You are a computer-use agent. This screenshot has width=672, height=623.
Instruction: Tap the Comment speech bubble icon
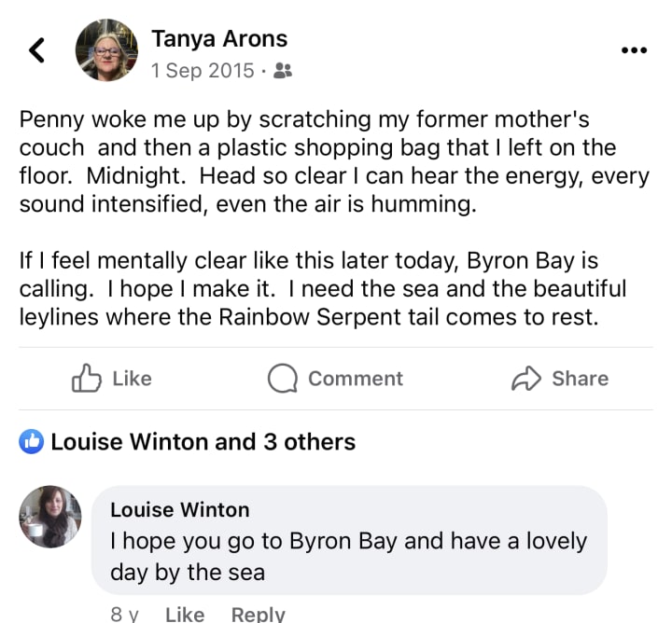(281, 379)
